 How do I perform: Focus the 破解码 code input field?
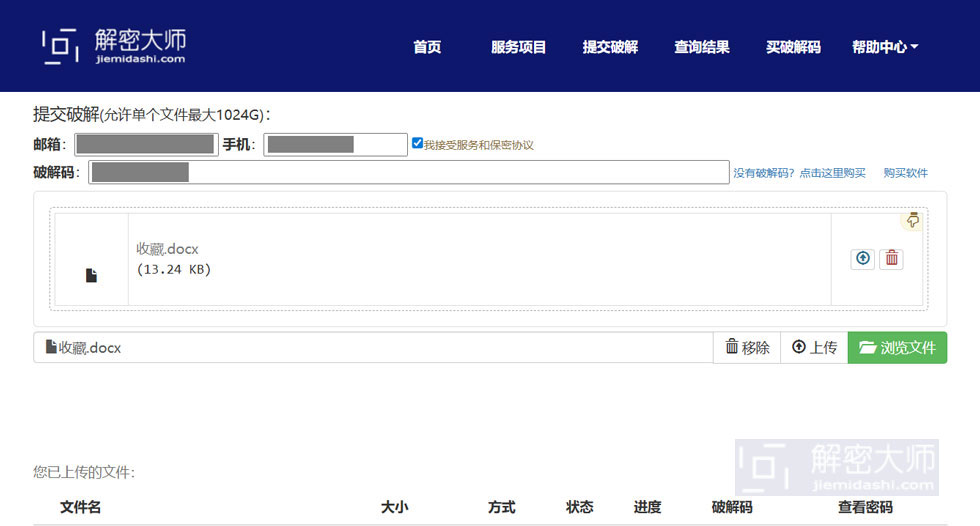(409, 172)
